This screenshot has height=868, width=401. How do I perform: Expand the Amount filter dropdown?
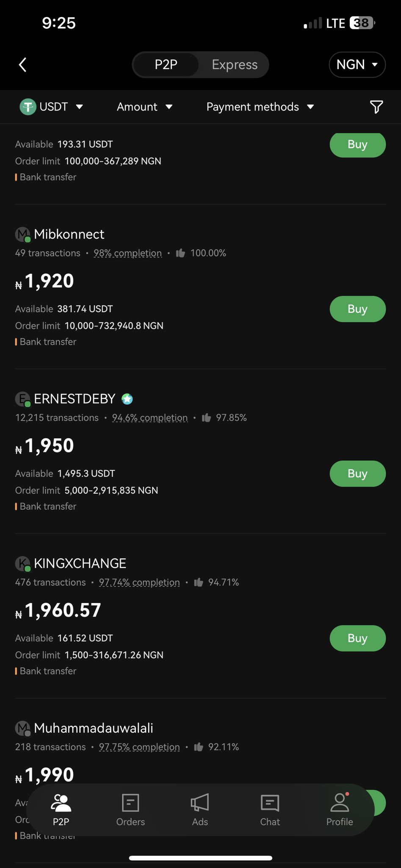tap(144, 107)
